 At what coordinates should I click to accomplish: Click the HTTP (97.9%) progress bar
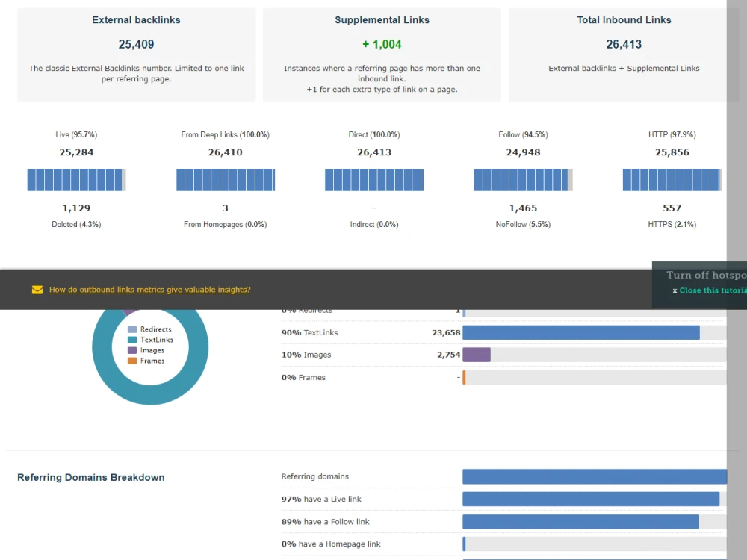point(672,180)
